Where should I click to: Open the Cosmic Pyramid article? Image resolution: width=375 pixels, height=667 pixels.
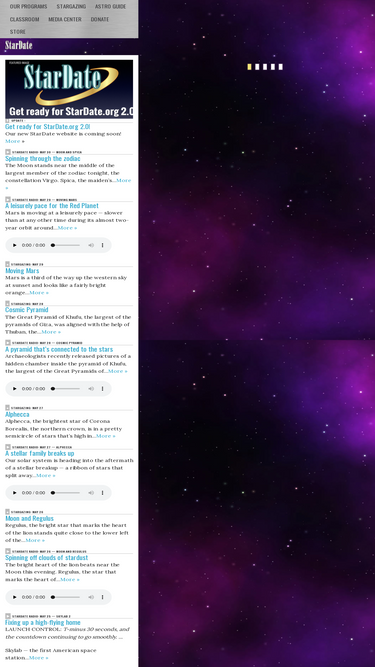pos(27,310)
